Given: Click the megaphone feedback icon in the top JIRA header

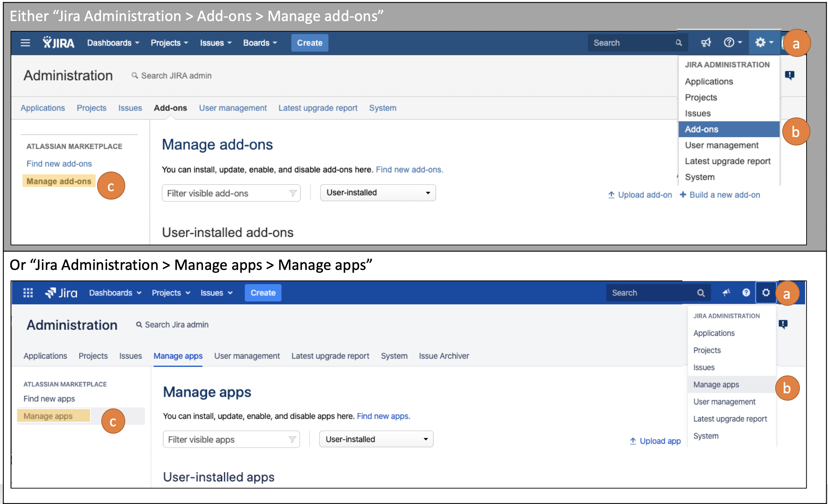Looking at the screenshot, I should click(706, 43).
